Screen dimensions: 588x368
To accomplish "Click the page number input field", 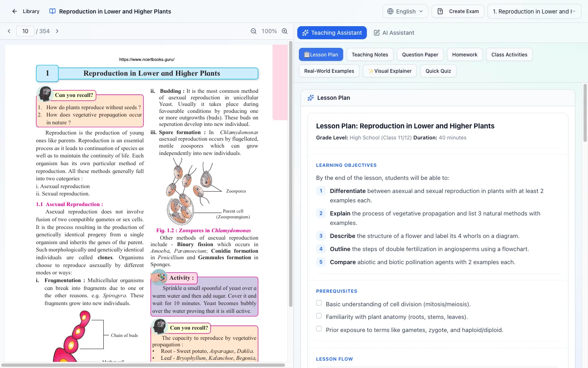I will (25, 31).
